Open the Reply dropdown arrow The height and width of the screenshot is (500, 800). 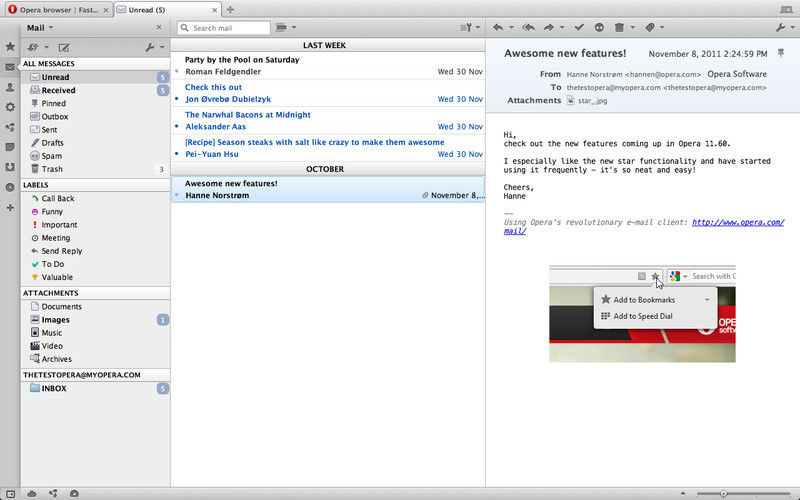point(511,28)
